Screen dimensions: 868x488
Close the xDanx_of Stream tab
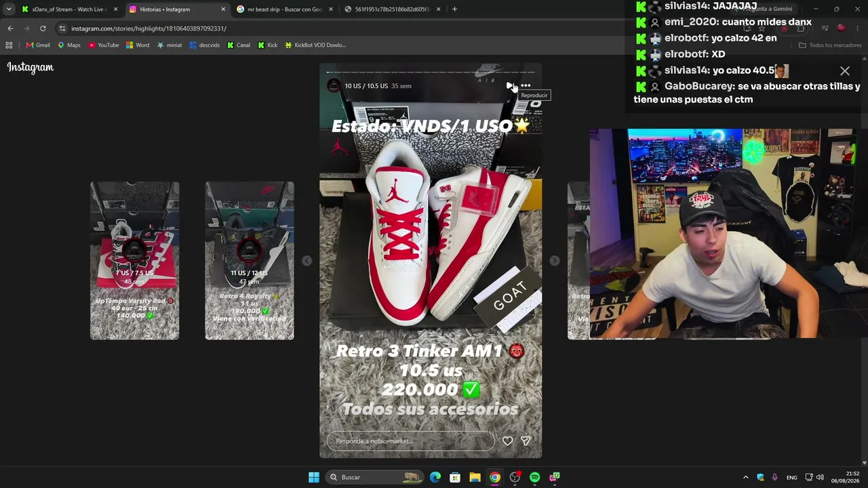(x=115, y=9)
